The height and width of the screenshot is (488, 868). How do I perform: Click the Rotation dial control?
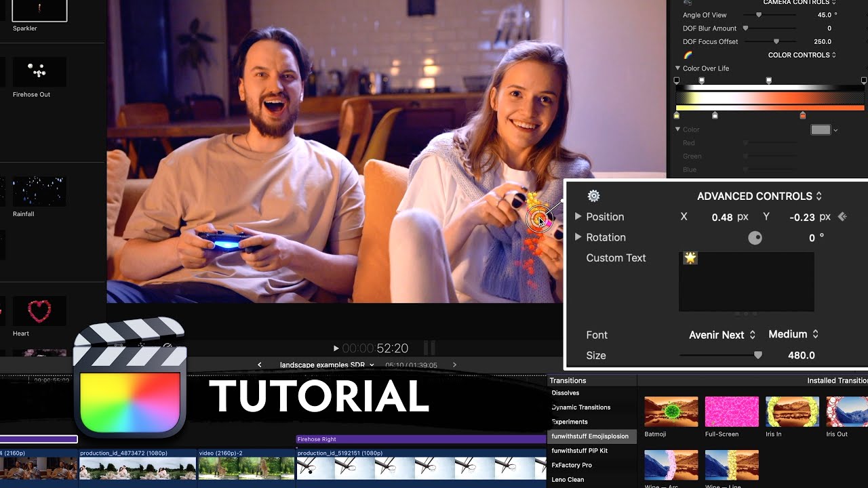(x=755, y=238)
